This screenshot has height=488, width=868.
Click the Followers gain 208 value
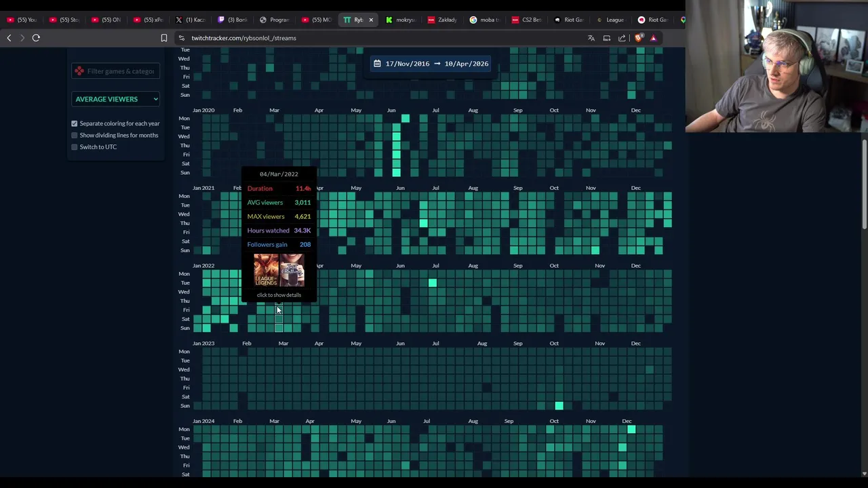(305, 245)
